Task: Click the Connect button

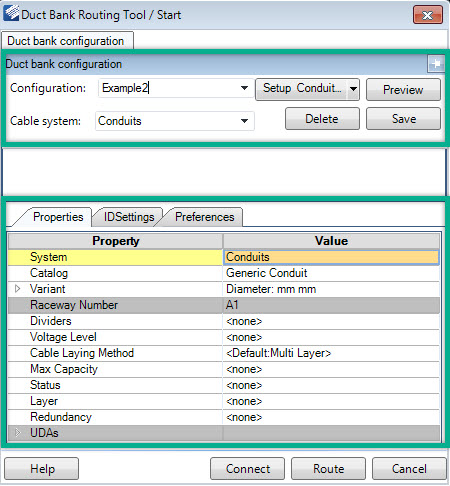Action: click(x=247, y=469)
